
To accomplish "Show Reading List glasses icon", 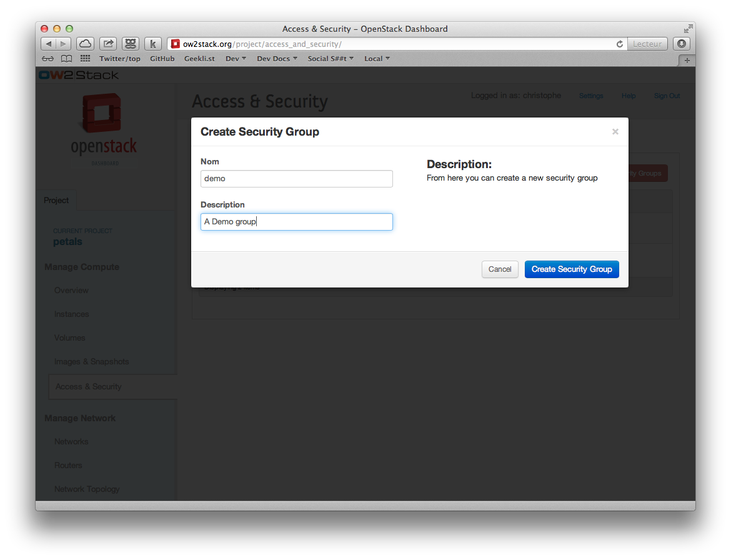I will point(47,59).
